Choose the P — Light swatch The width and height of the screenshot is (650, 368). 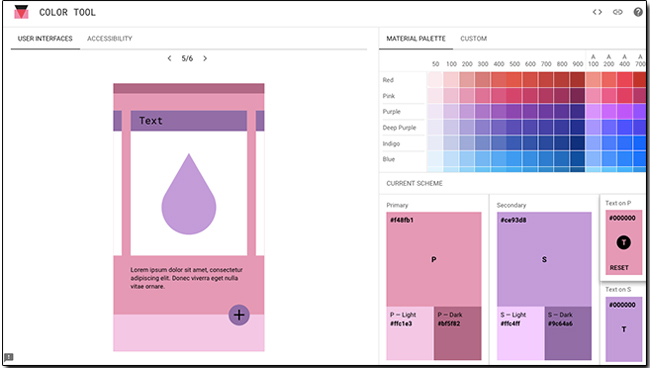tap(410, 333)
